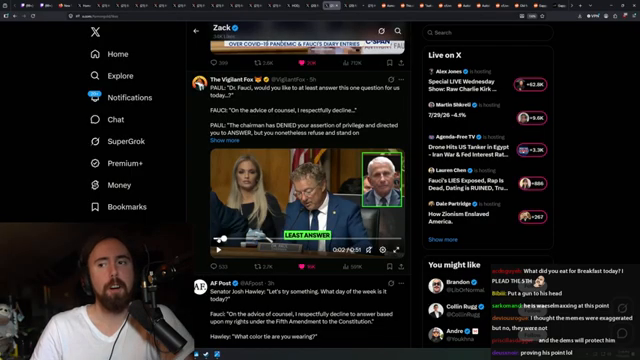Open Money in sidebar
This screenshot has width=640, height=360.
[x=111, y=185]
